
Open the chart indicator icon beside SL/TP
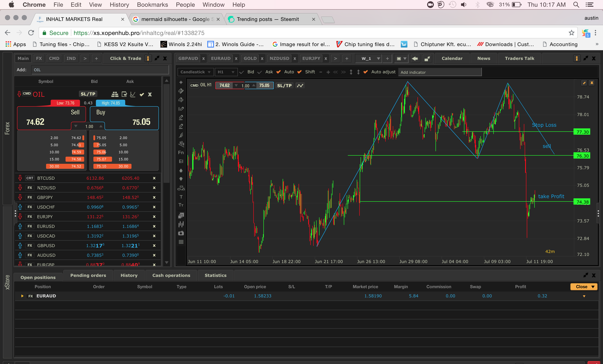[x=300, y=85]
